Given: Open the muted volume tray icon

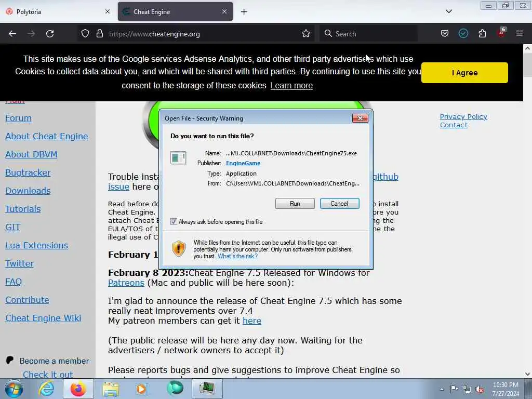Looking at the screenshot, I should click(480, 390).
